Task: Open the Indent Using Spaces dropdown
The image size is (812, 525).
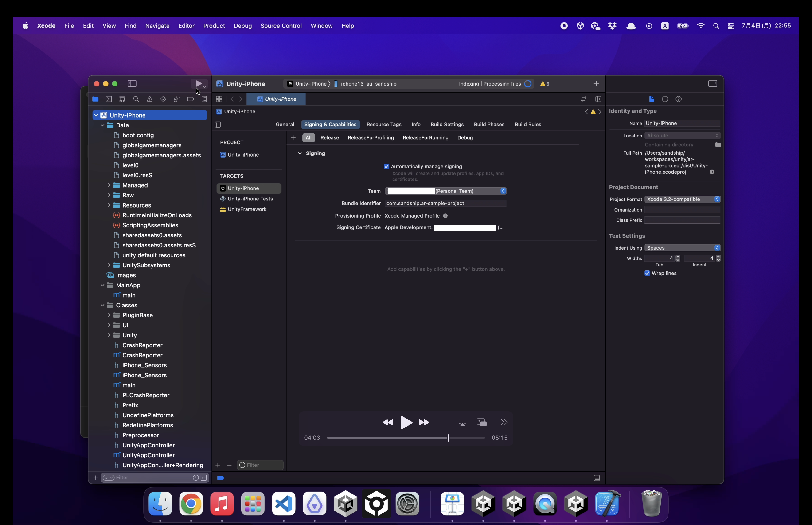Action: [x=683, y=248]
